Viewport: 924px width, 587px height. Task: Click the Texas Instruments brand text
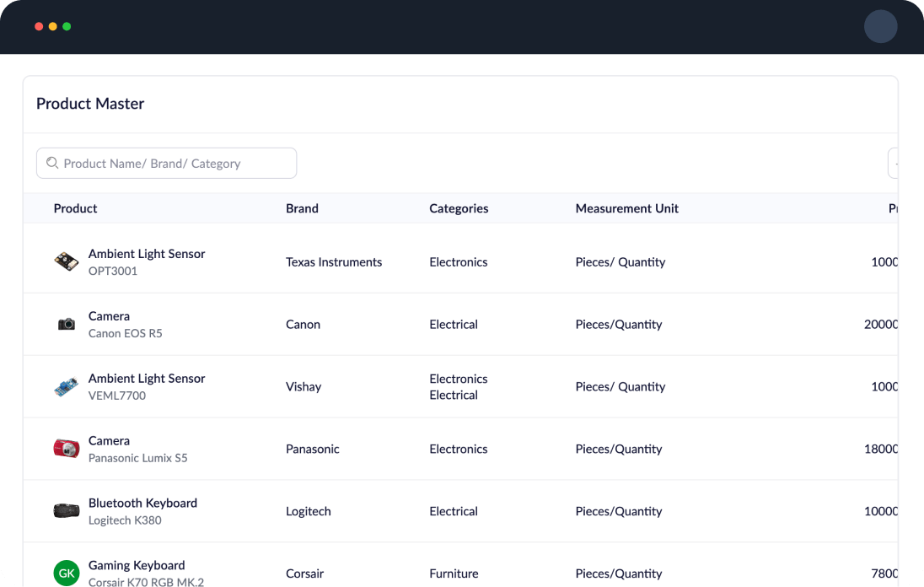334,261
